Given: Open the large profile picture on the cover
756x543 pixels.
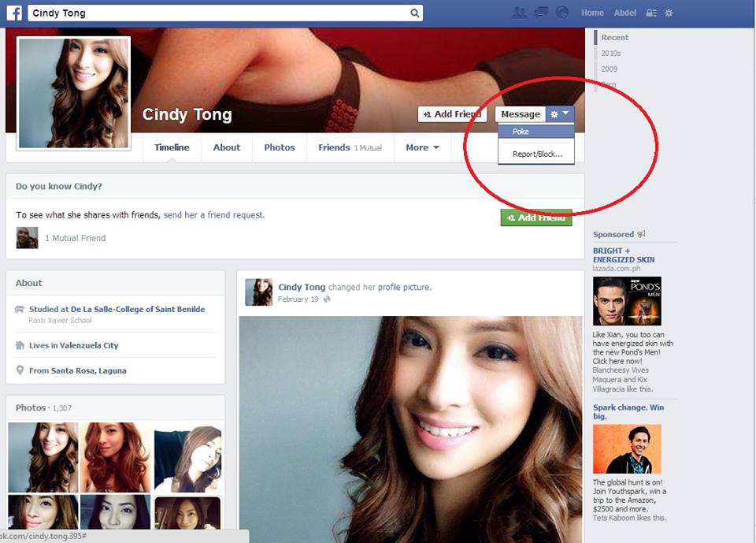Looking at the screenshot, I should click(74, 93).
